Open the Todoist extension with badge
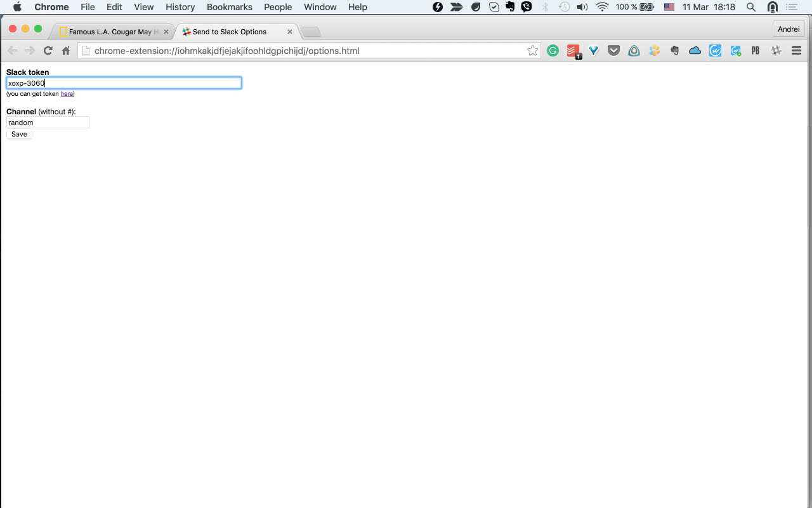 tap(573, 50)
